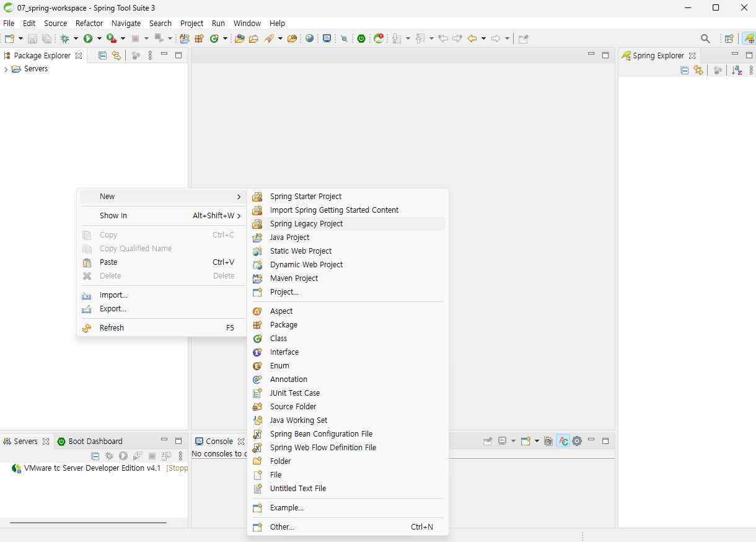Click the Save icon in the toolbar

[x=33, y=38]
